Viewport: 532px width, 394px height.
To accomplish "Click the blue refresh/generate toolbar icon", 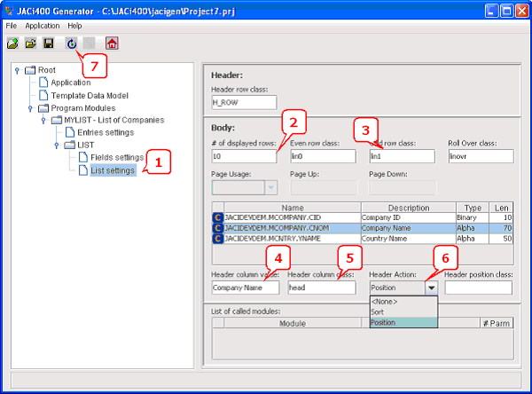I will (71, 43).
